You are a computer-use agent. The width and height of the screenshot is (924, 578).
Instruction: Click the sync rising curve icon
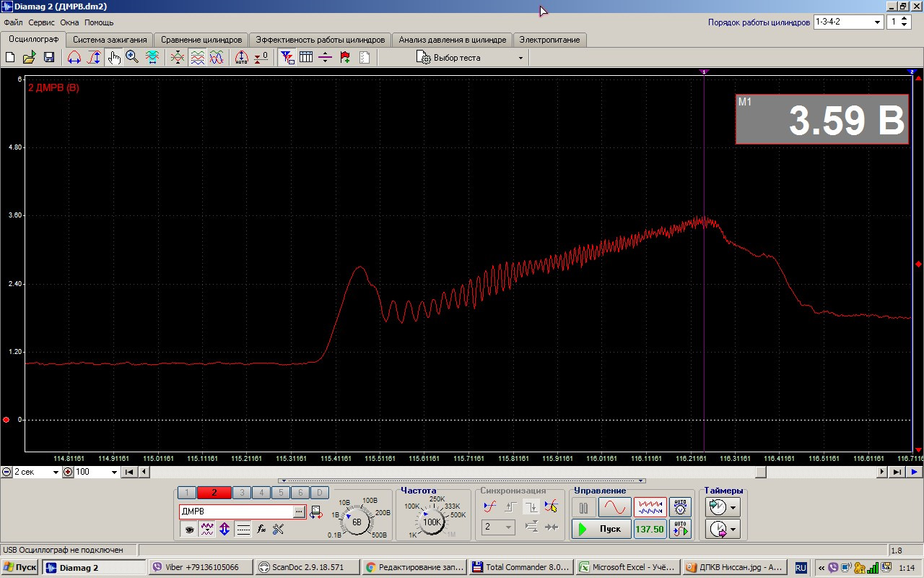(489, 507)
